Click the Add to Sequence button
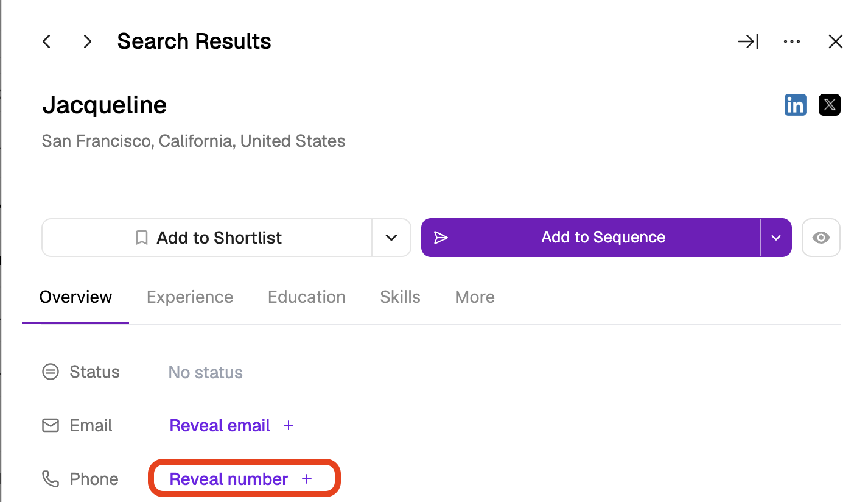 tap(591, 238)
